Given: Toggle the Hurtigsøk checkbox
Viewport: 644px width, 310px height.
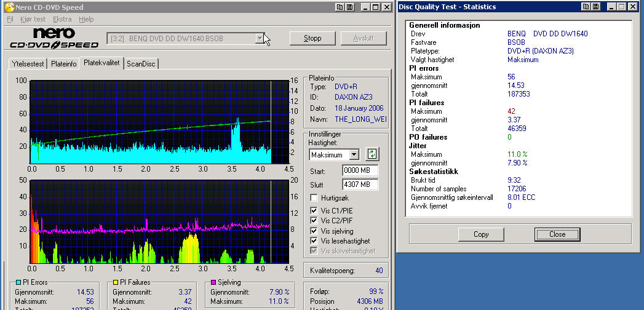Looking at the screenshot, I should click(314, 198).
